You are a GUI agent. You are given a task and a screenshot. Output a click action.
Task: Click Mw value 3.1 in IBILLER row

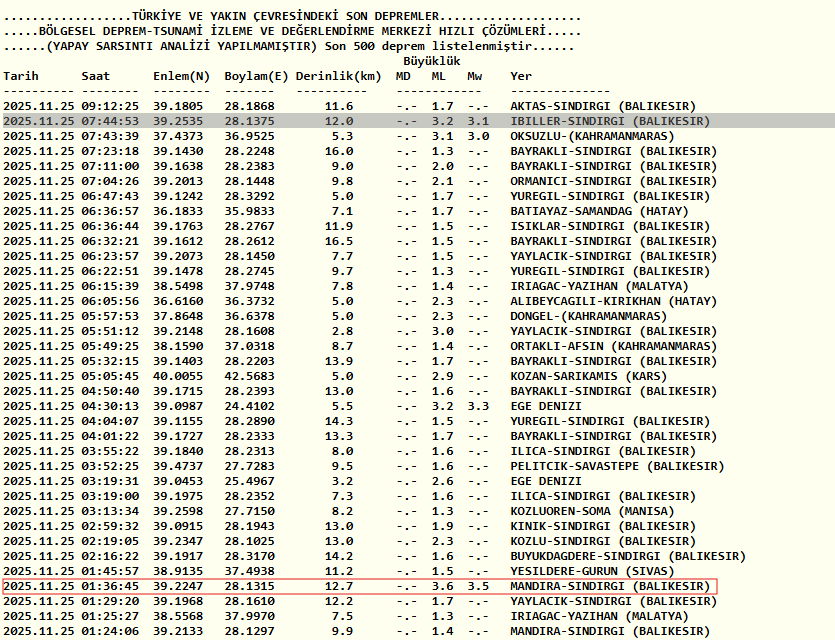478,121
